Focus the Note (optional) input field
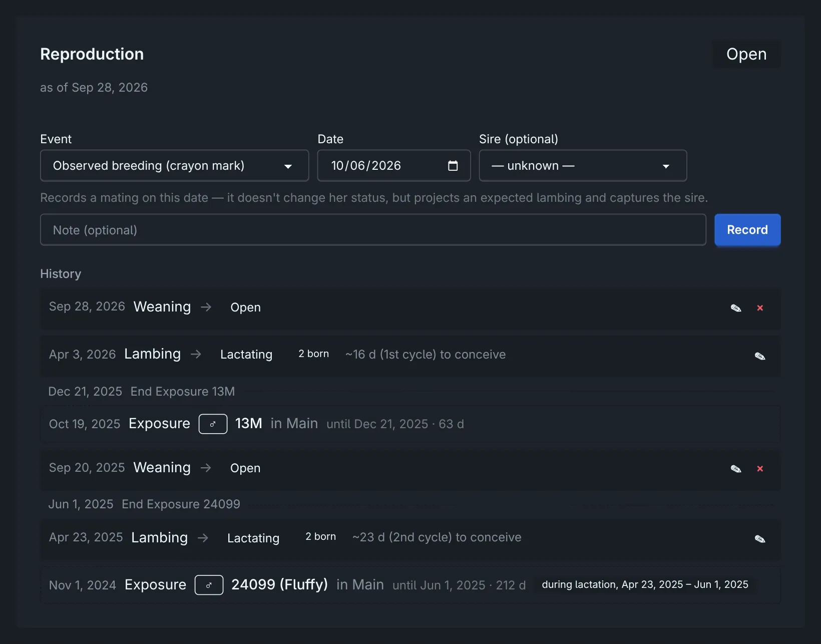The width and height of the screenshot is (821, 644). (x=373, y=230)
